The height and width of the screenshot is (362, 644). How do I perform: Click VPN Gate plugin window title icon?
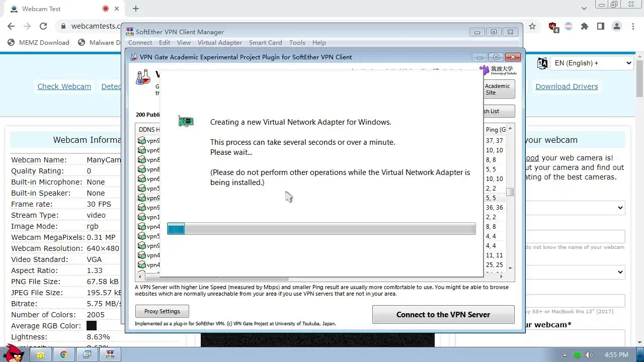134,57
